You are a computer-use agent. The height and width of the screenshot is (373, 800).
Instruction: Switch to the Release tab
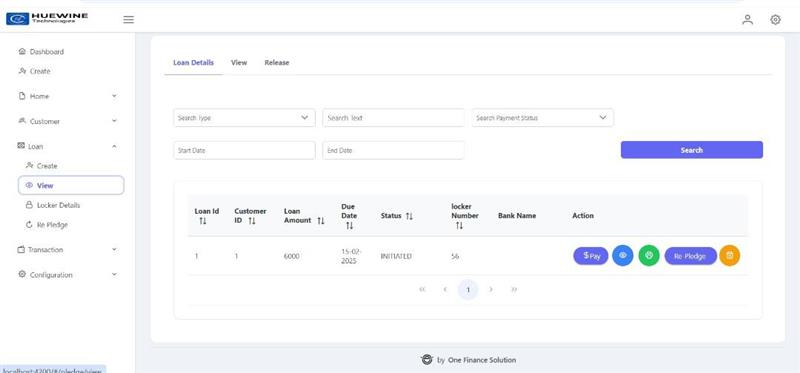(277, 63)
